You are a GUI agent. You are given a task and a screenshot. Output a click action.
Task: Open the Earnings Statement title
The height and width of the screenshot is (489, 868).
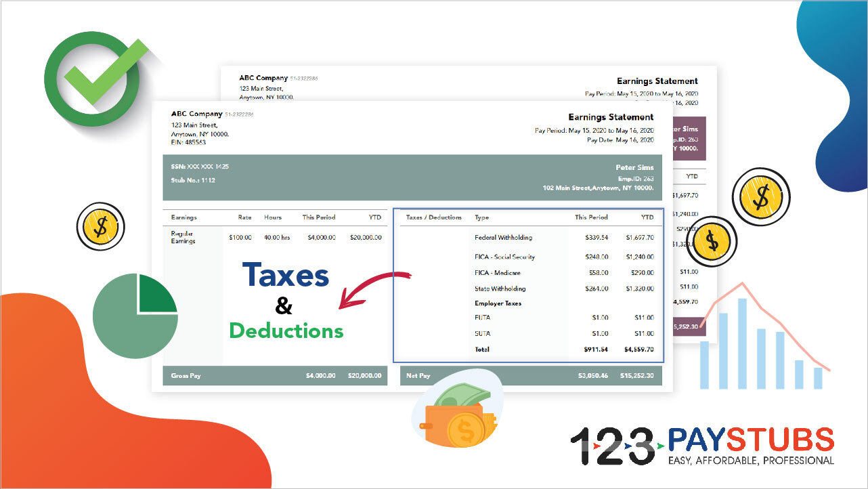tap(610, 116)
